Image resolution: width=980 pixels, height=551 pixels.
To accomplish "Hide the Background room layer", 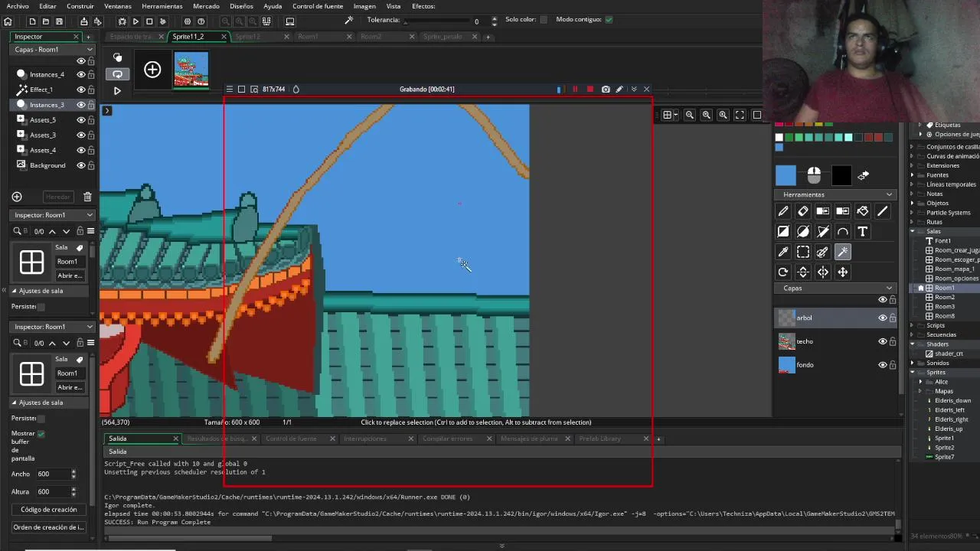I will pyautogui.click(x=80, y=165).
